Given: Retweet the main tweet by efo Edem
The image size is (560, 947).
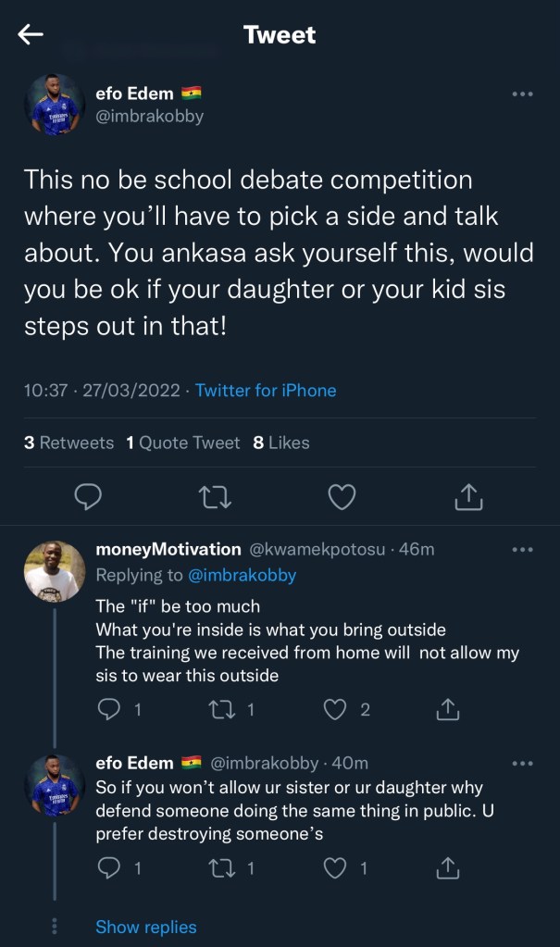Looking at the screenshot, I should [215, 497].
